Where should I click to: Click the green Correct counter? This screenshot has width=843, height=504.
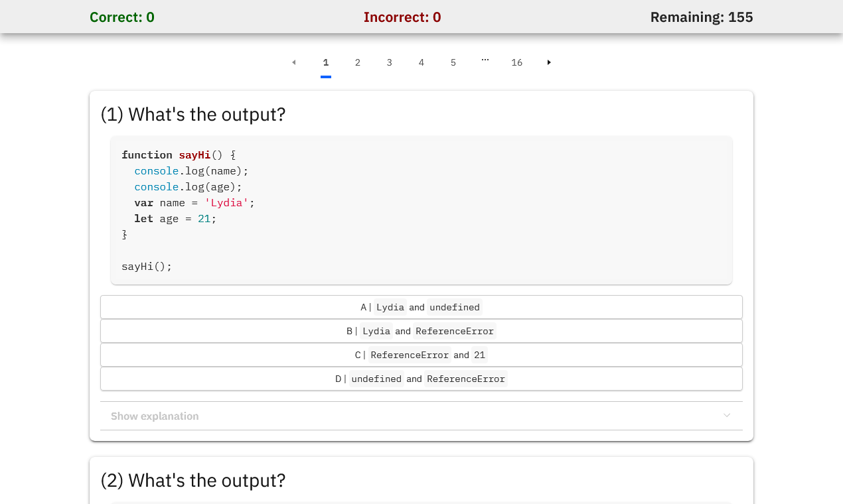121,17
